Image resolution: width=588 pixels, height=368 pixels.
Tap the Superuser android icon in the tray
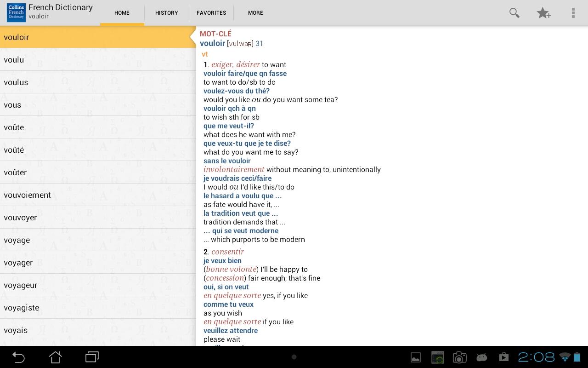tap(481, 357)
